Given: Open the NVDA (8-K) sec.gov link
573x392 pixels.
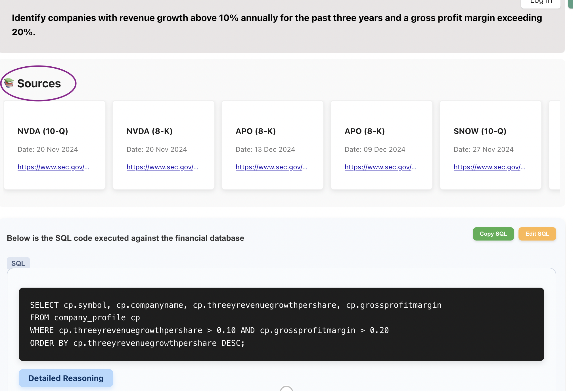Looking at the screenshot, I should 162,167.
